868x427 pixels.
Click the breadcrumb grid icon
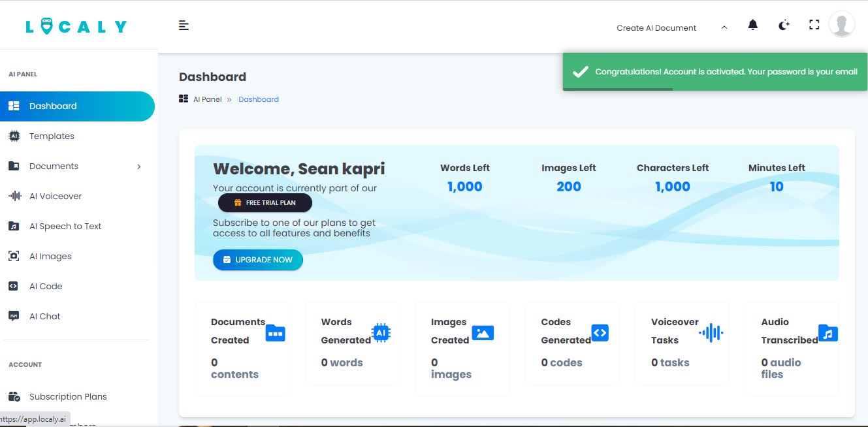(x=184, y=99)
